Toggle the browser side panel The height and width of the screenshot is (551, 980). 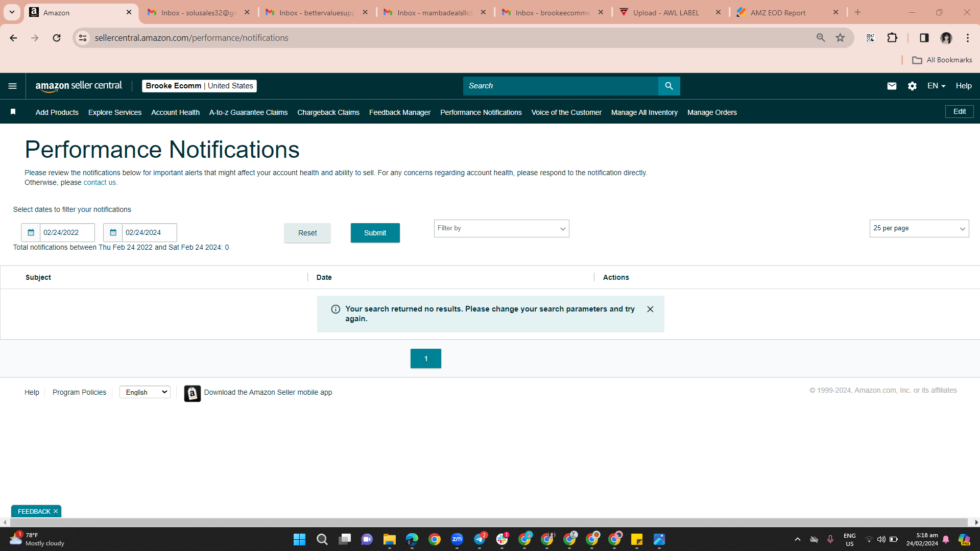tap(924, 38)
